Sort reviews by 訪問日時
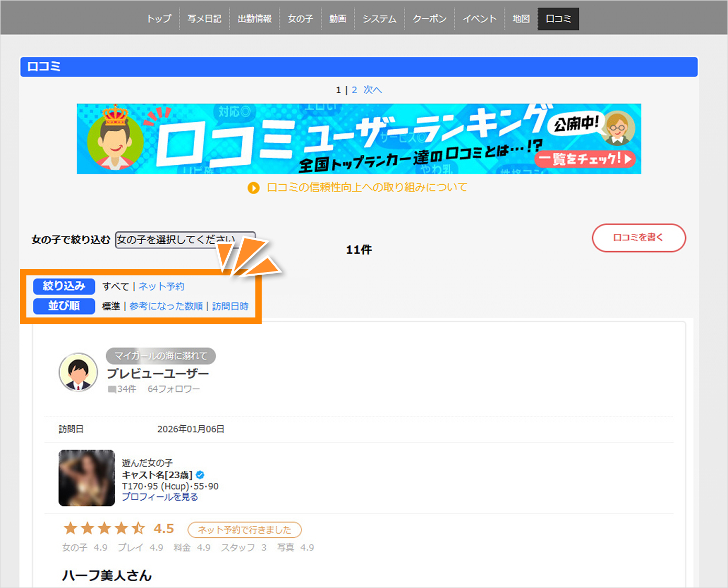The image size is (728, 588). pyautogui.click(x=230, y=307)
